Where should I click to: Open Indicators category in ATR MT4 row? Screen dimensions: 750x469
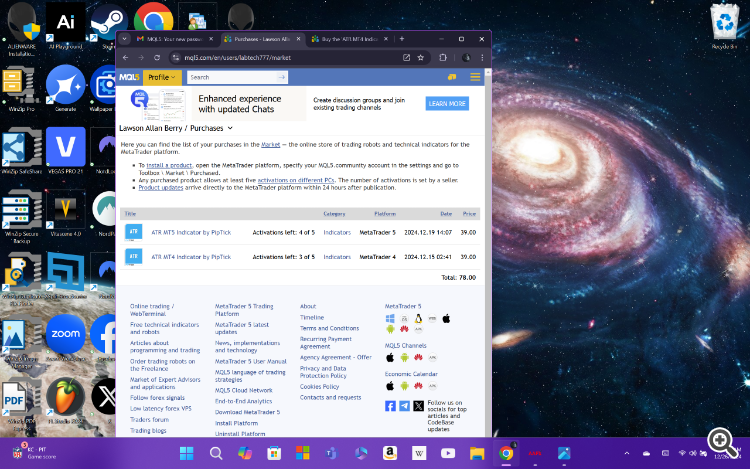(x=337, y=257)
